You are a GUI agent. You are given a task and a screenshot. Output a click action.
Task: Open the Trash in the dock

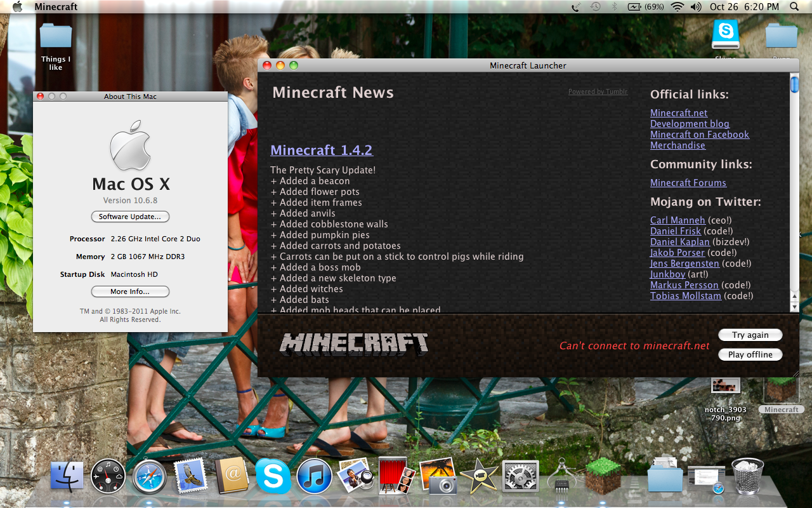[x=747, y=476]
